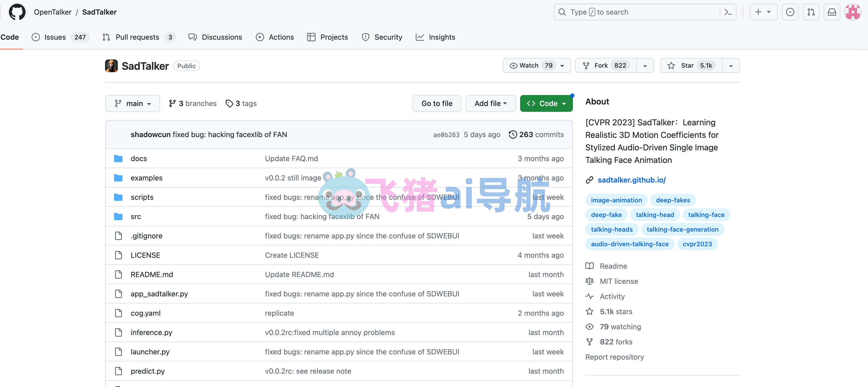Open pull requests icon in top bar
868x387 pixels.
coord(811,12)
